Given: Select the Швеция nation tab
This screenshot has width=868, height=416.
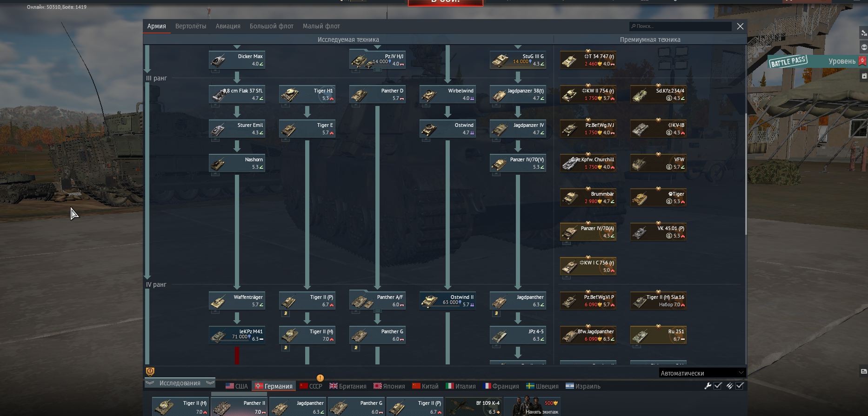Looking at the screenshot, I should point(542,386).
